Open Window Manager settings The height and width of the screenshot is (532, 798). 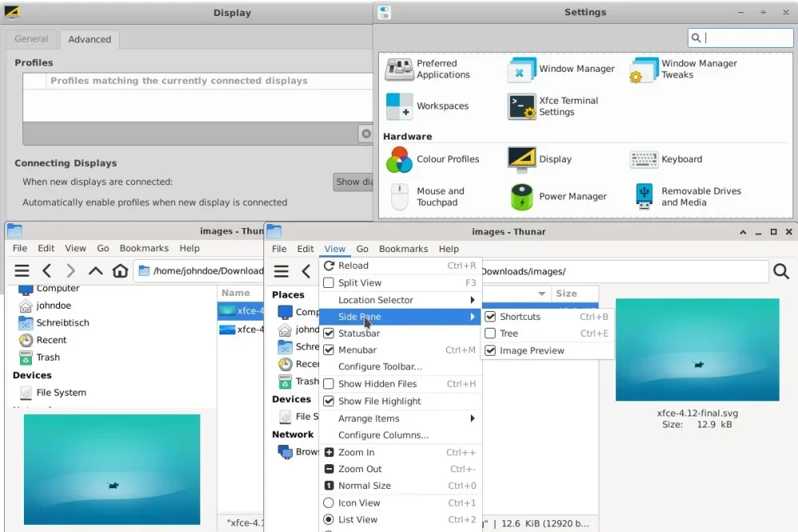coord(561,69)
